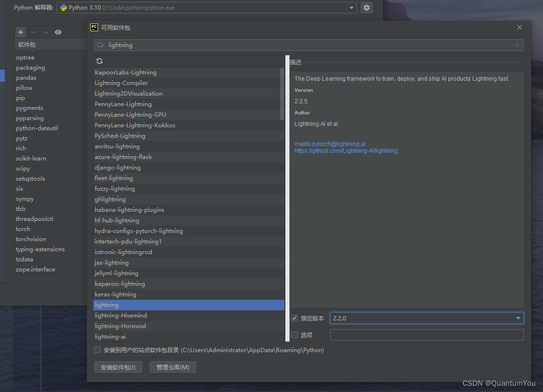Image resolution: width=543 pixels, height=392 pixels.
Task: Open the interpreter settings gear icon
Action: coord(366,8)
